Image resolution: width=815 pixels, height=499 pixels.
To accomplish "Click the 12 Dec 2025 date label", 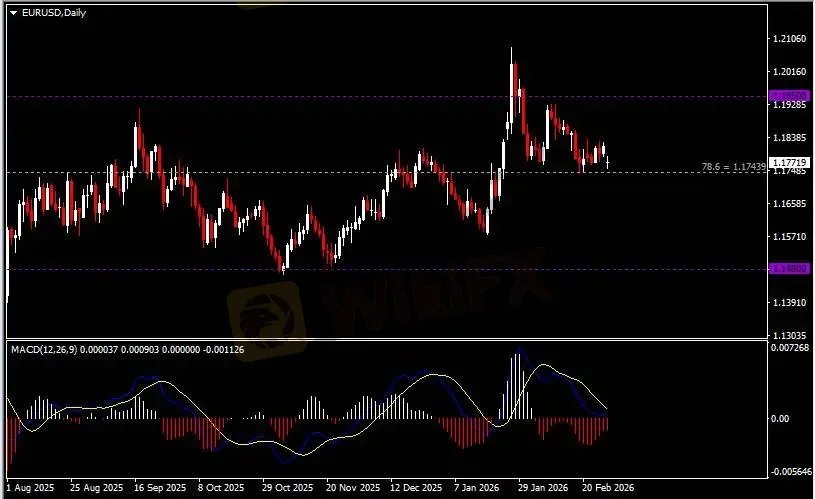I will (x=416, y=488).
